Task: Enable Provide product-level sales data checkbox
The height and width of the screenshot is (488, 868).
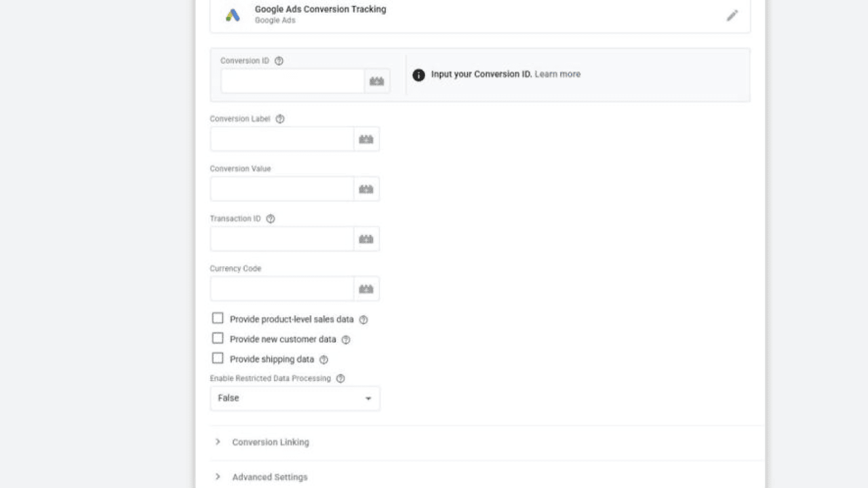Action: pos(218,319)
